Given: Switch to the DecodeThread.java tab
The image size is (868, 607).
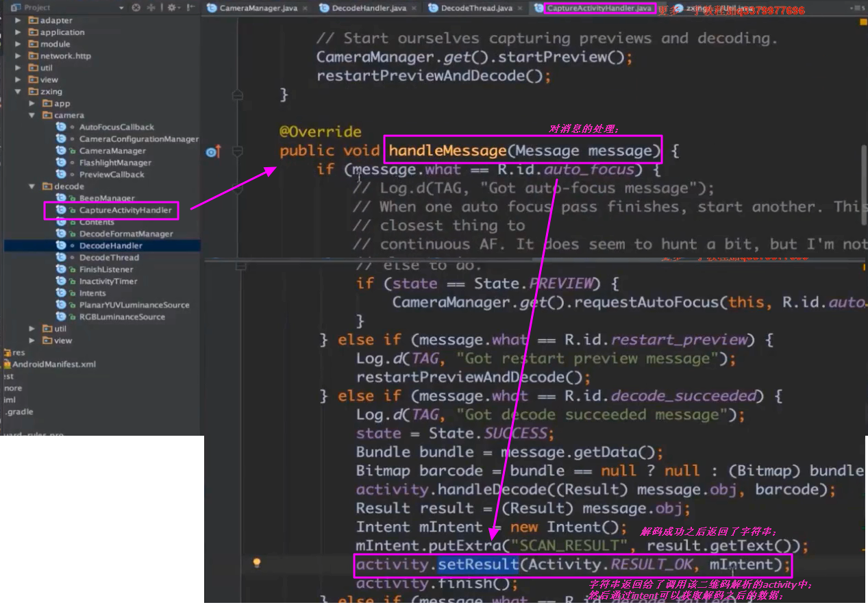Looking at the screenshot, I should tap(476, 8).
